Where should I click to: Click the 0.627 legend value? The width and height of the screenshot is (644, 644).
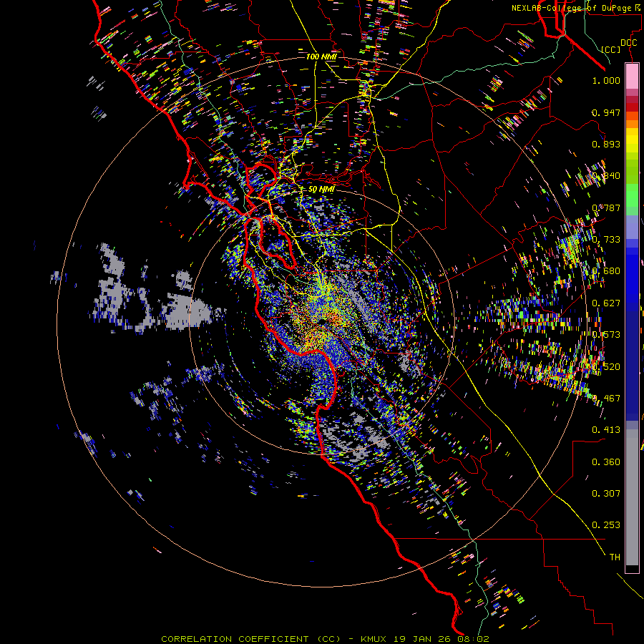[x=606, y=303]
